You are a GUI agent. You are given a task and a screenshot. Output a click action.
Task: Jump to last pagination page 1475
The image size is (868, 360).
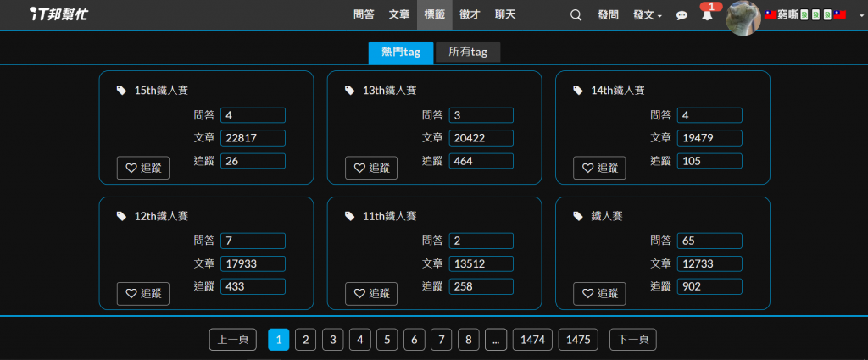pyautogui.click(x=578, y=340)
